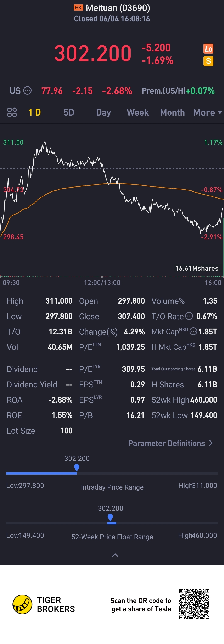Select the Month chart period
224x644 pixels.
[x=172, y=112]
